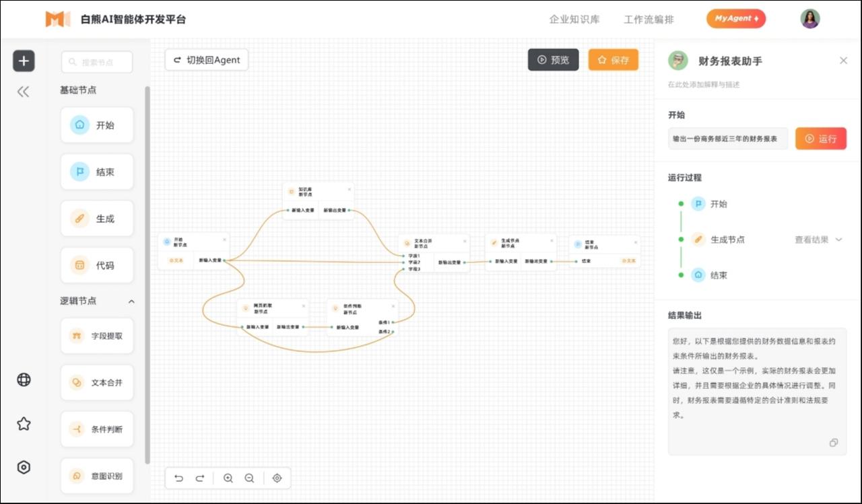The width and height of the screenshot is (862, 504).
Task: Click the node palette scrollbar
Action: click(x=147, y=275)
